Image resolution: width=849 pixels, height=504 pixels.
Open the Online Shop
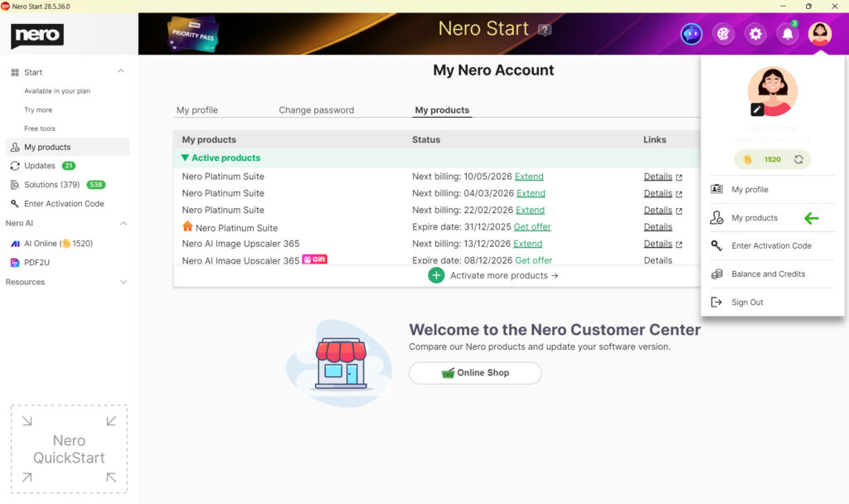(x=474, y=373)
